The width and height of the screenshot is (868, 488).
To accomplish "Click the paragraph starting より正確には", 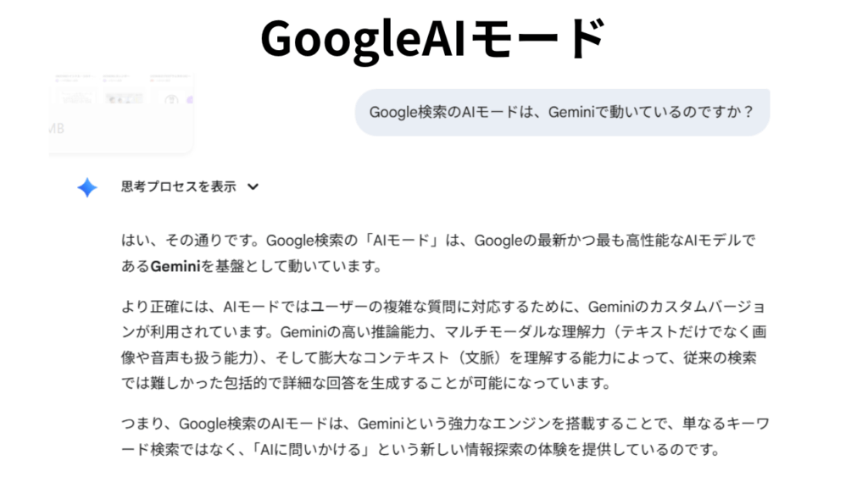I will coord(443,345).
